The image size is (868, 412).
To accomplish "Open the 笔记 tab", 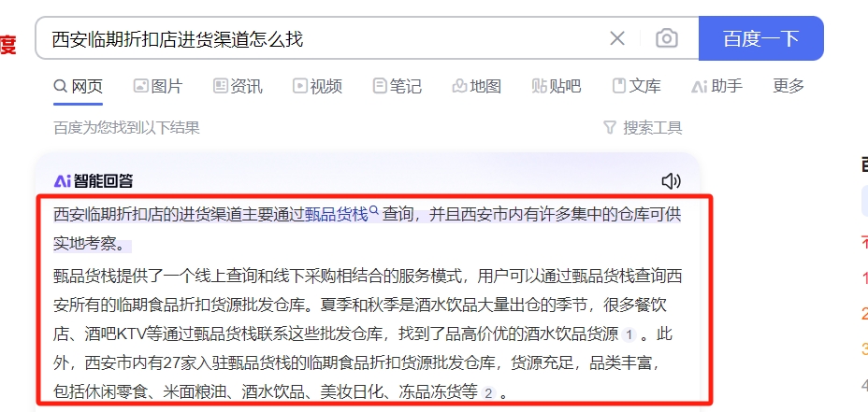I will 397,86.
